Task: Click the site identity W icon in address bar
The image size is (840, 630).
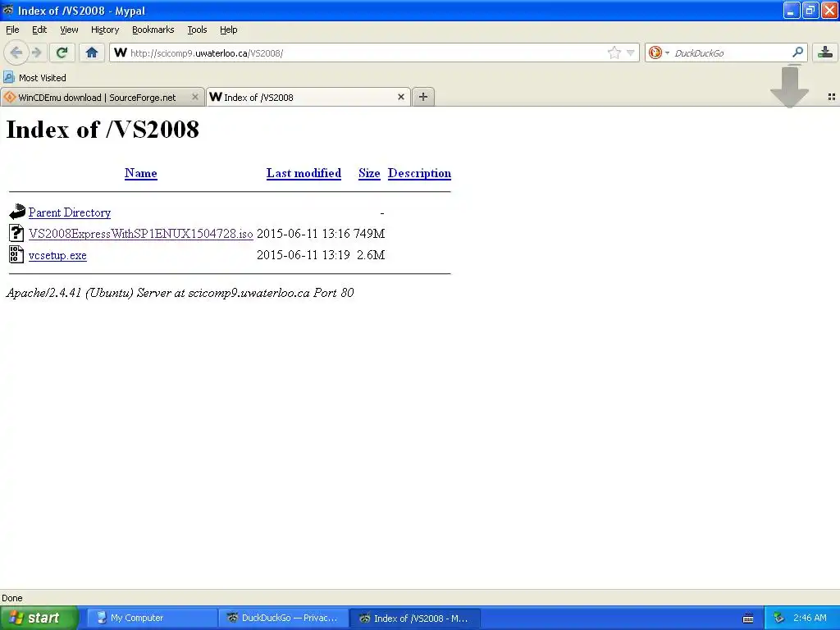Action: [x=121, y=52]
